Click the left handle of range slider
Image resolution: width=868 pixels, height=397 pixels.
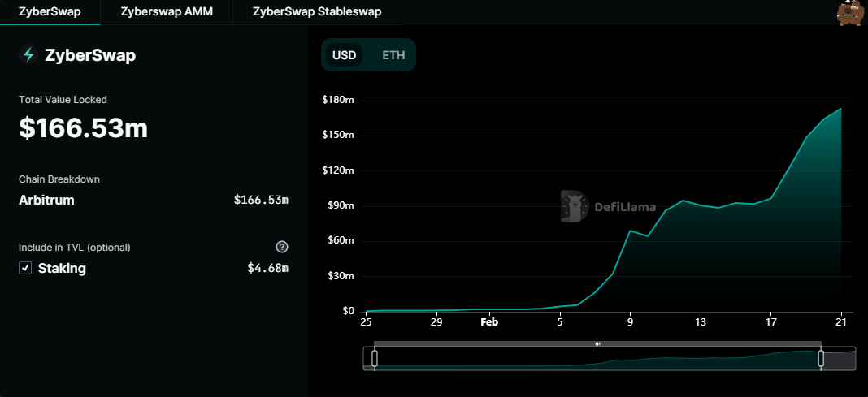[374, 358]
